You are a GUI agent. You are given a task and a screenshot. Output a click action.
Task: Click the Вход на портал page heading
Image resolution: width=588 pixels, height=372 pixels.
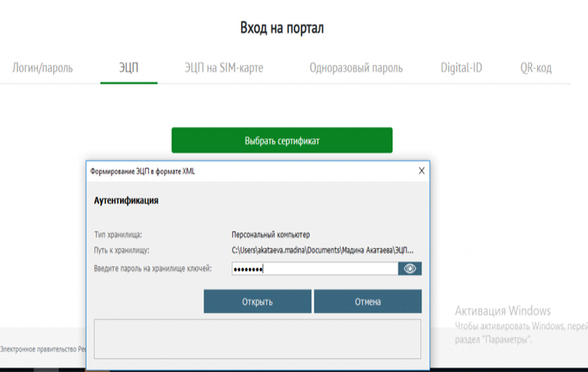[282, 28]
